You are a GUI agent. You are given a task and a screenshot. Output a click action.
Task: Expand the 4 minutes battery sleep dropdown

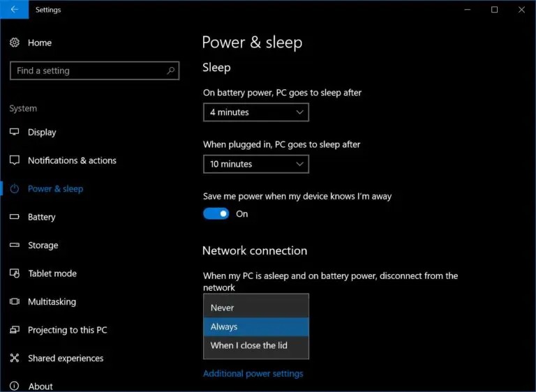pos(256,112)
